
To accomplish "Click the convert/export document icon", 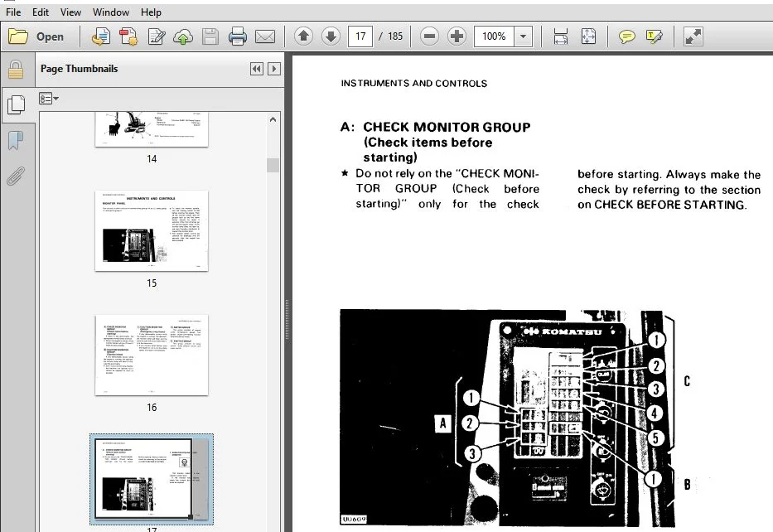I will [100, 36].
